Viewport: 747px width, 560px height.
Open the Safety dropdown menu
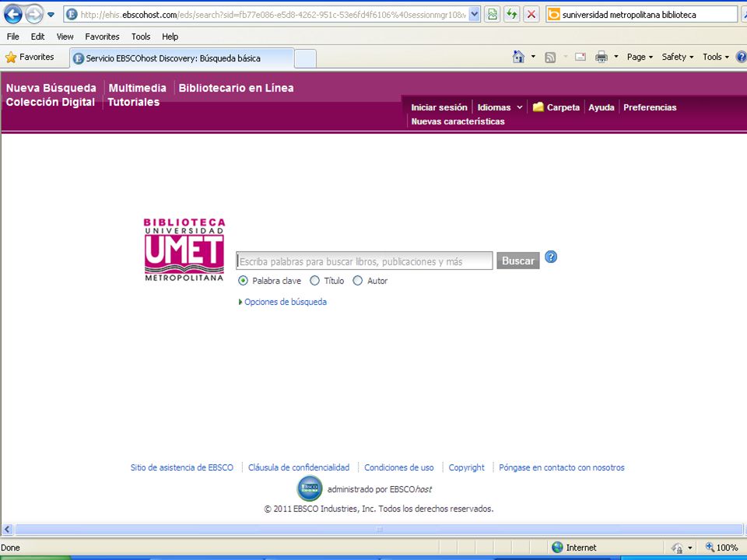(x=678, y=57)
